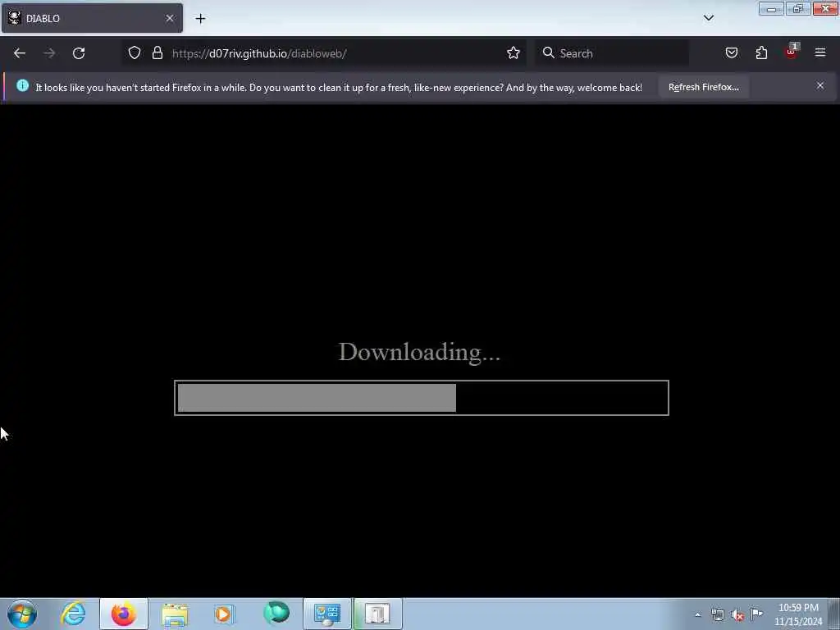Open the uBlock Origin extension icon
This screenshot has height=630, width=840.
click(792, 52)
